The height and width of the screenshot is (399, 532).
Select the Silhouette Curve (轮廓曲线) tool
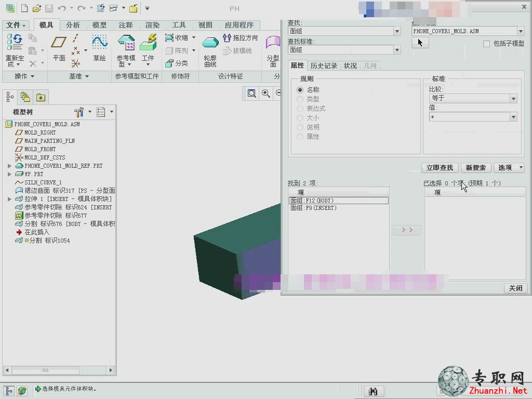coord(210,51)
